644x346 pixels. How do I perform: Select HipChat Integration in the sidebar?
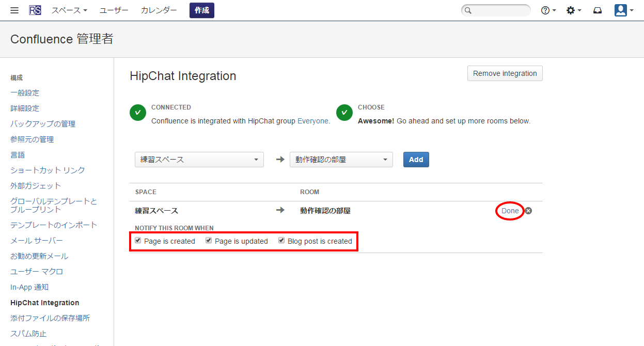(x=45, y=303)
